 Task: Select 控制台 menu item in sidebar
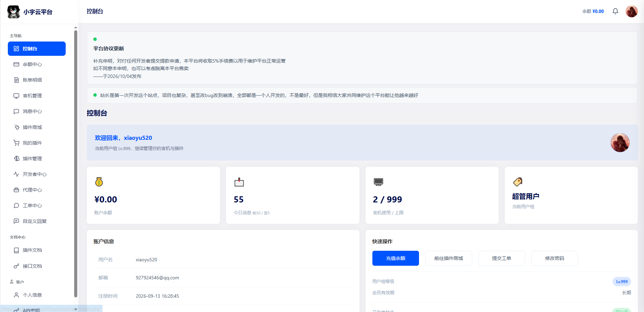(37, 49)
